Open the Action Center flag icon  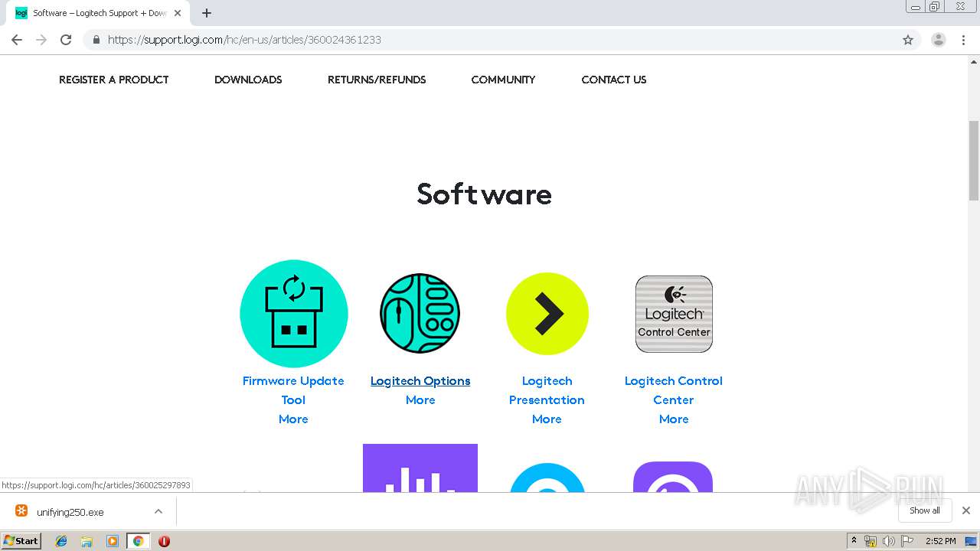pos(906,541)
